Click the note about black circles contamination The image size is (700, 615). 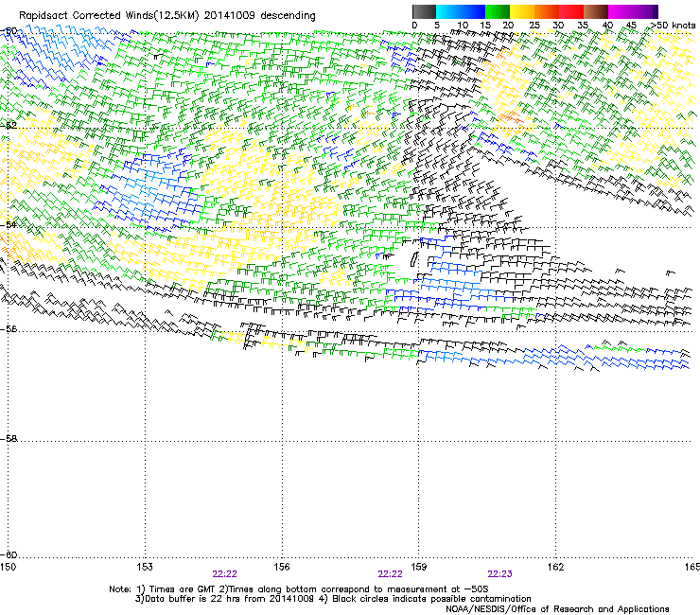tap(430, 599)
